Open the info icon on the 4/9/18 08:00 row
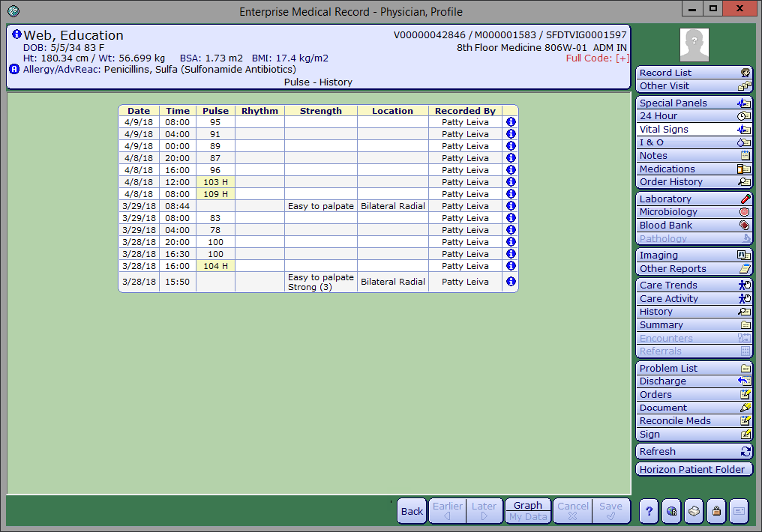 (510, 121)
